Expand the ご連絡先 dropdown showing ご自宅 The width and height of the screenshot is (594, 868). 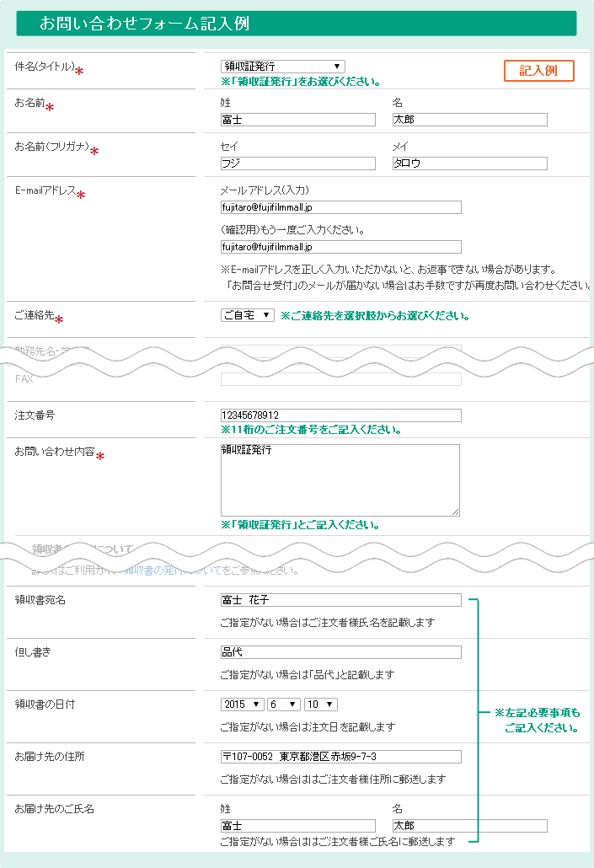coord(247,315)
